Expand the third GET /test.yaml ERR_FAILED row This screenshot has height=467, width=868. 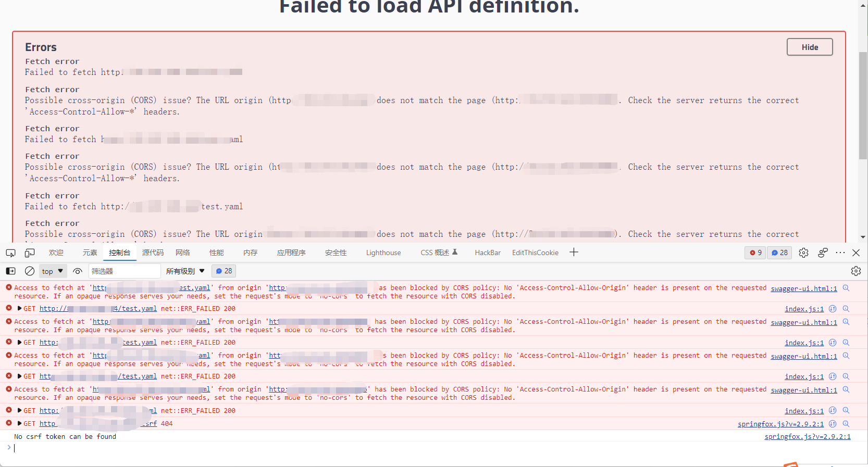[20, 376]
